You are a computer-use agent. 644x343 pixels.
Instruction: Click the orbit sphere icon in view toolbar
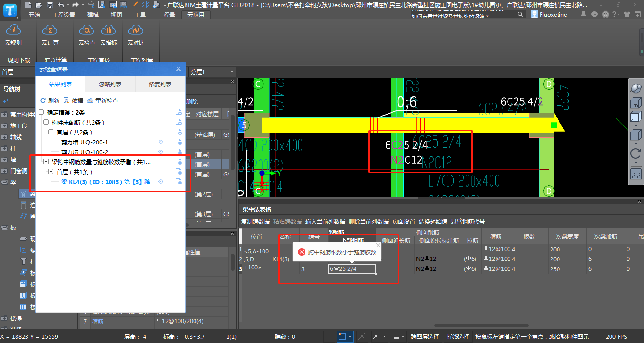[636, 89]
